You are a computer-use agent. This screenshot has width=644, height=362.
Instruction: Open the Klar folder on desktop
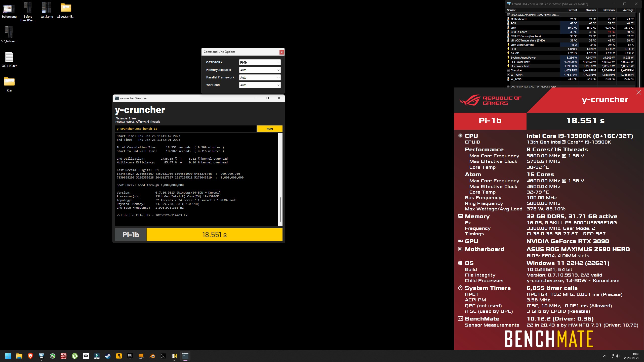click(x=9, y=84)
